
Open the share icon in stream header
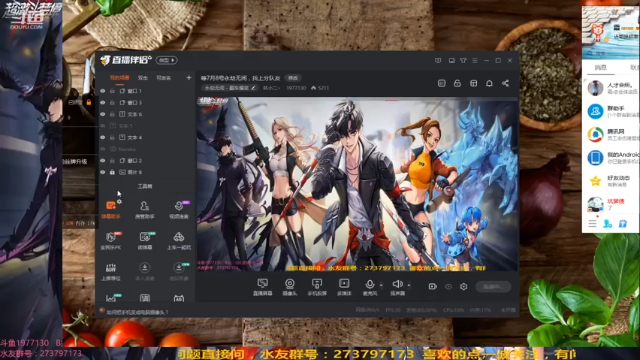click(x=505, y=83)
